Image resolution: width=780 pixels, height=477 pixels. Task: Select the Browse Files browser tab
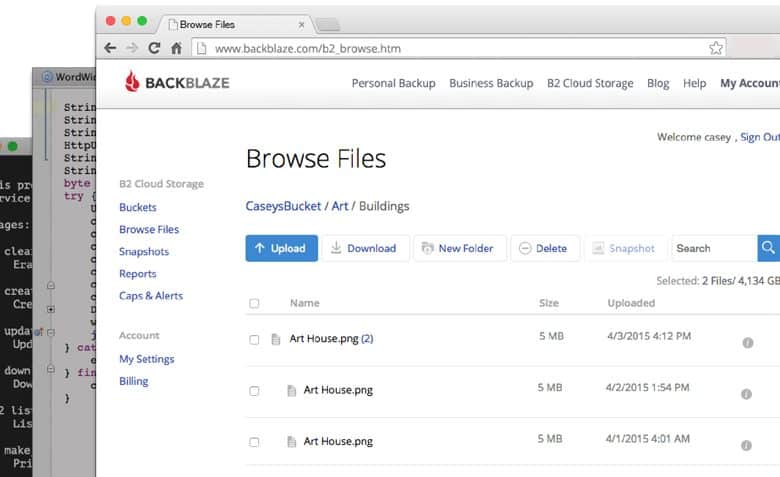[234, 24]
